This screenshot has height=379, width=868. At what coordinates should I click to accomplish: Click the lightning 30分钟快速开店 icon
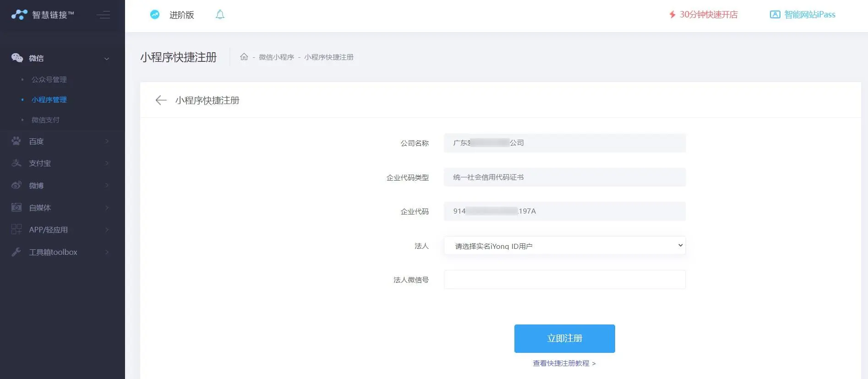click(x=672, y=15)
